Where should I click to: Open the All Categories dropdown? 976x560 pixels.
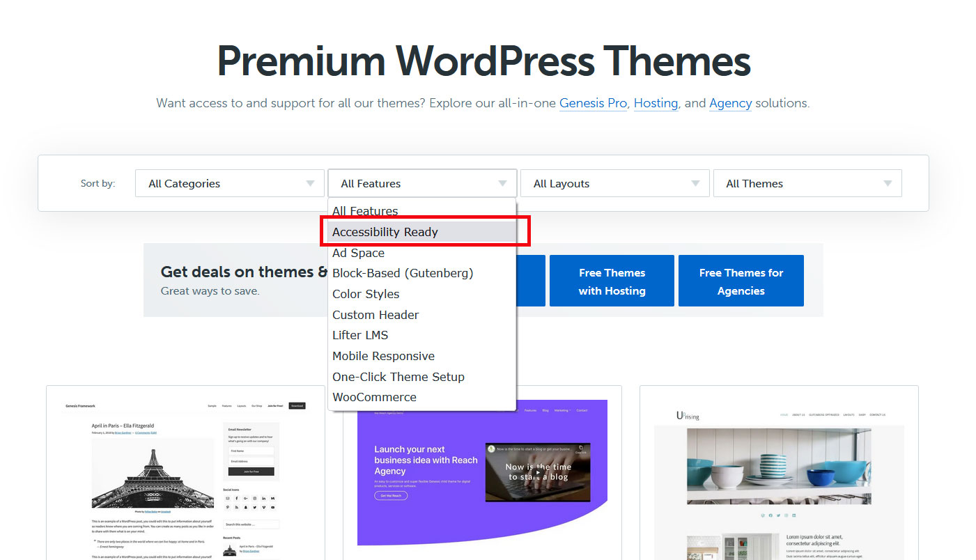[230, 183]
